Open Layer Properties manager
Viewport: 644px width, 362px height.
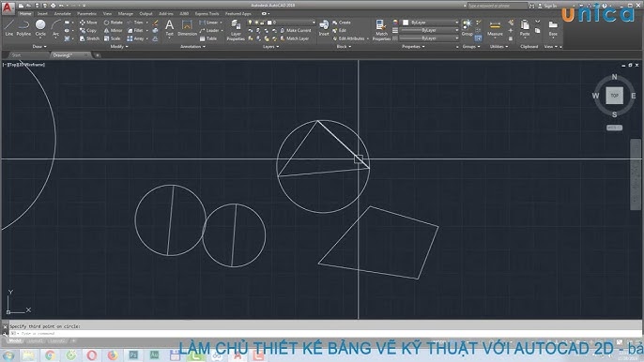tap(236, 30)
